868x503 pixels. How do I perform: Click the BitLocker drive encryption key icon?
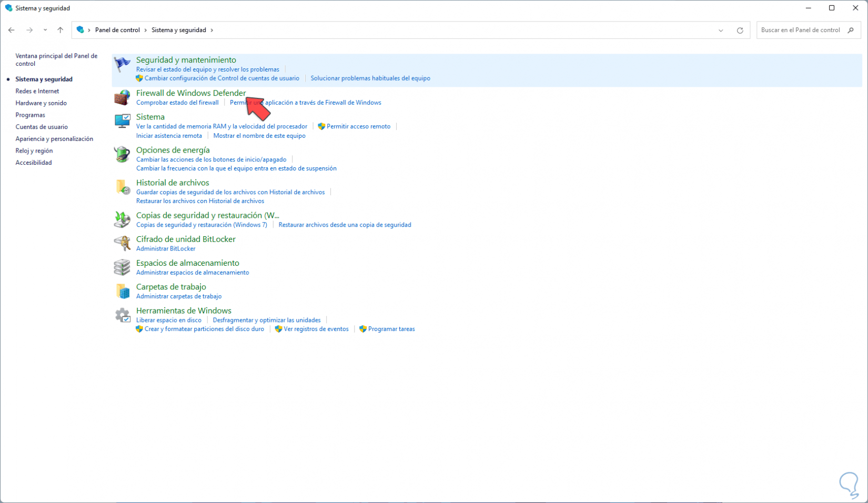[122, 243]
